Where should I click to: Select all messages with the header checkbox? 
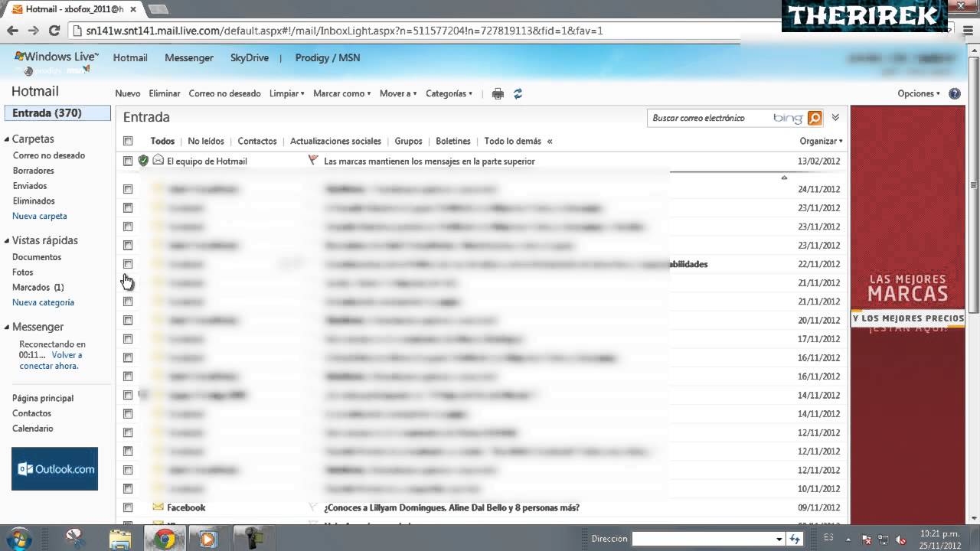[128, 141]
